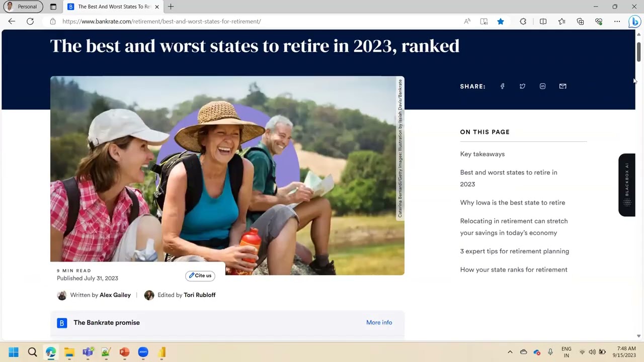Open Power BI from taskbar

[x=162, y=352]
